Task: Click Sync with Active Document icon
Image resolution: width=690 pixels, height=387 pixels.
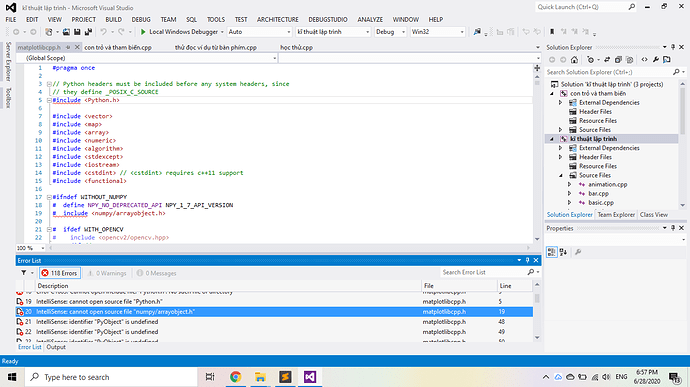Action: click(x=607, y=60)
